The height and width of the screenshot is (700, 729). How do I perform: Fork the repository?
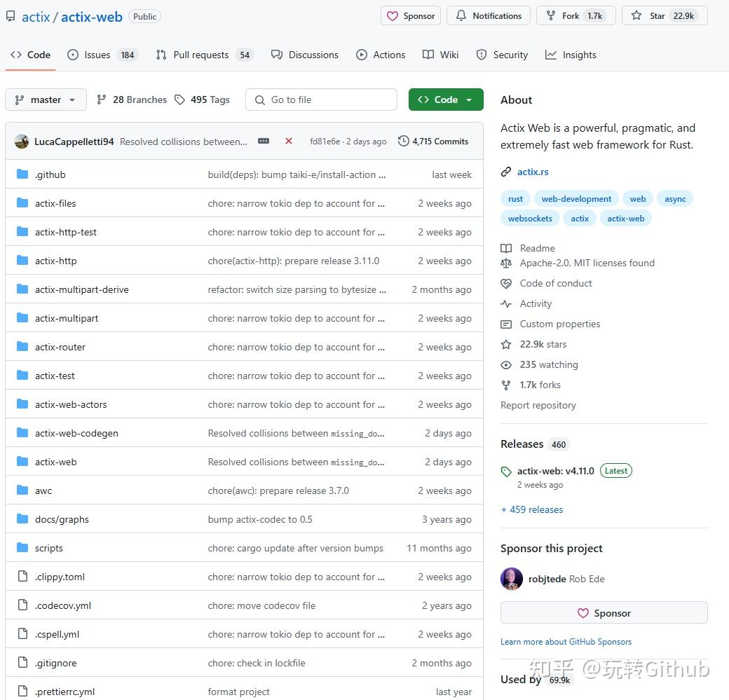pos(575,15)
